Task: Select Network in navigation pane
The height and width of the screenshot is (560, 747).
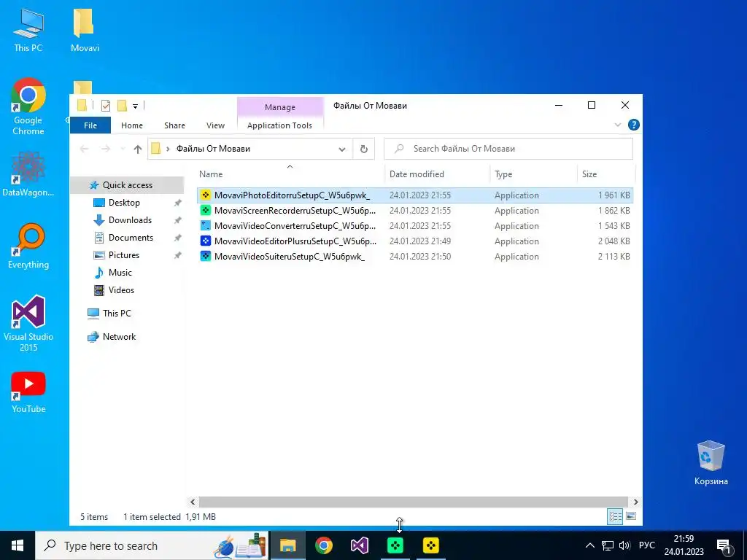Action: tap(119, 337)
